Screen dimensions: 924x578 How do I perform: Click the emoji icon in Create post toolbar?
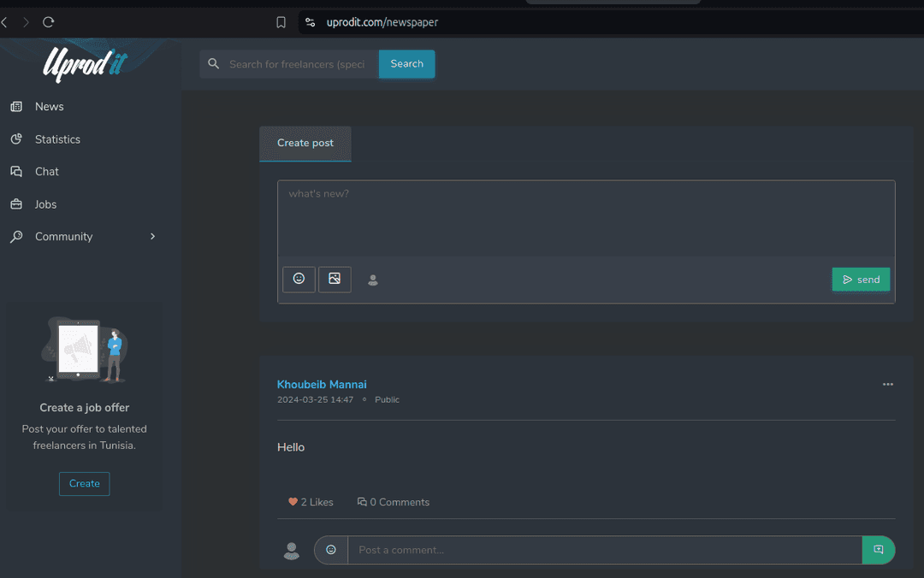[299, 279]
